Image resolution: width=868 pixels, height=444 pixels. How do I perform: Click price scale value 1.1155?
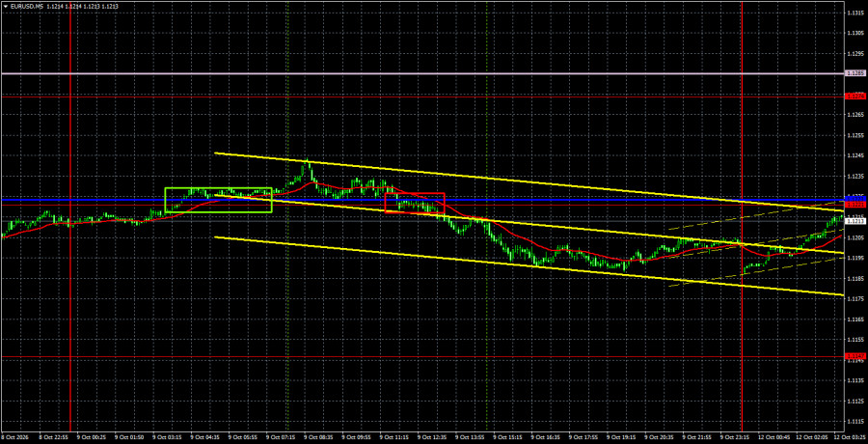[x=855, y=339]
